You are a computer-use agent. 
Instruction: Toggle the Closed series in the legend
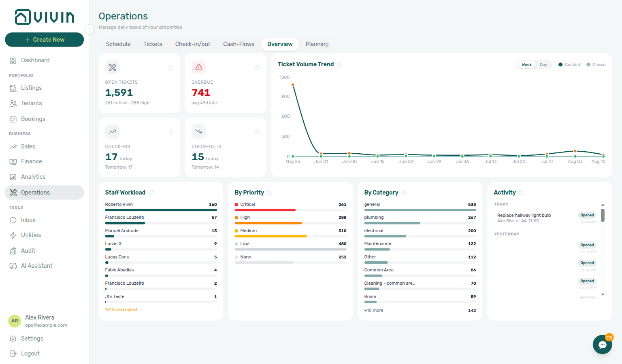pyautogui.click(x=596, y=65)
